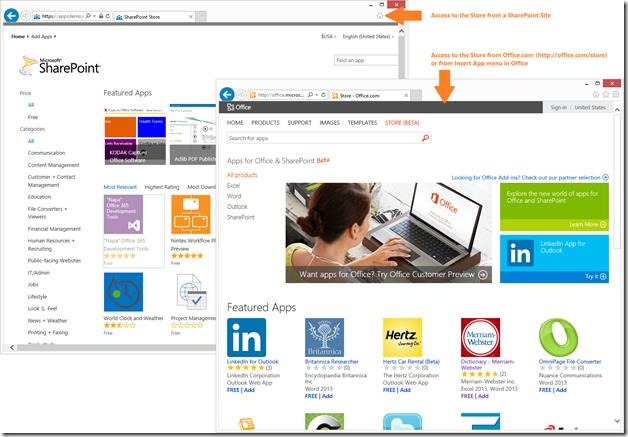Click the Learn More green banner button
The width and height of the screenshot is (628, 437).
click(588, 224)
